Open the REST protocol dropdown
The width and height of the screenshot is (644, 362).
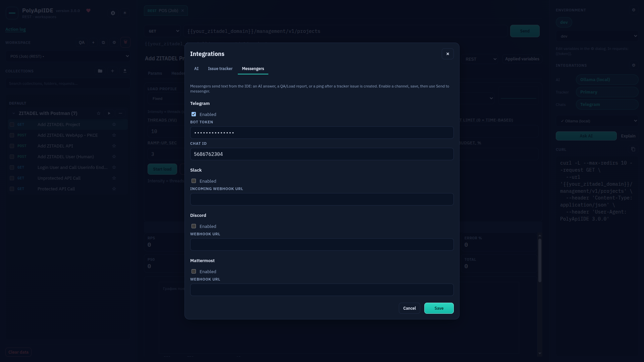pos(481,59)
